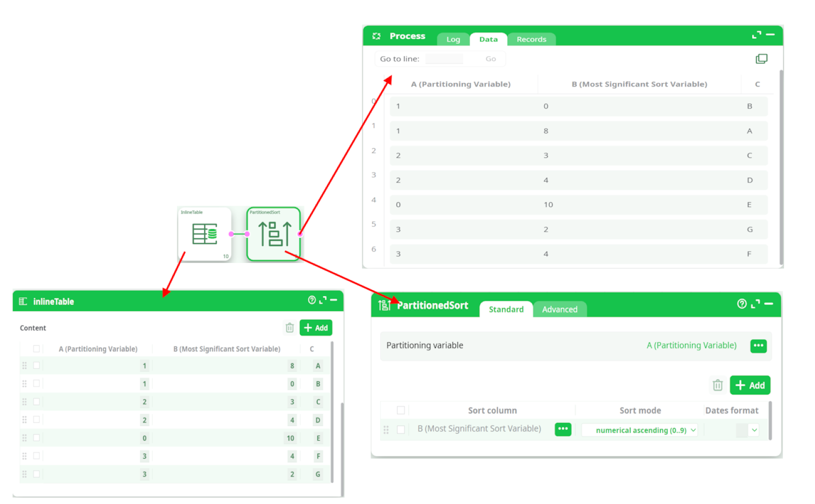This screenshot has height=504, width=815.
Task: Open Partitioning variable selector ellipsis button
Action: click(x=758, y=345)
